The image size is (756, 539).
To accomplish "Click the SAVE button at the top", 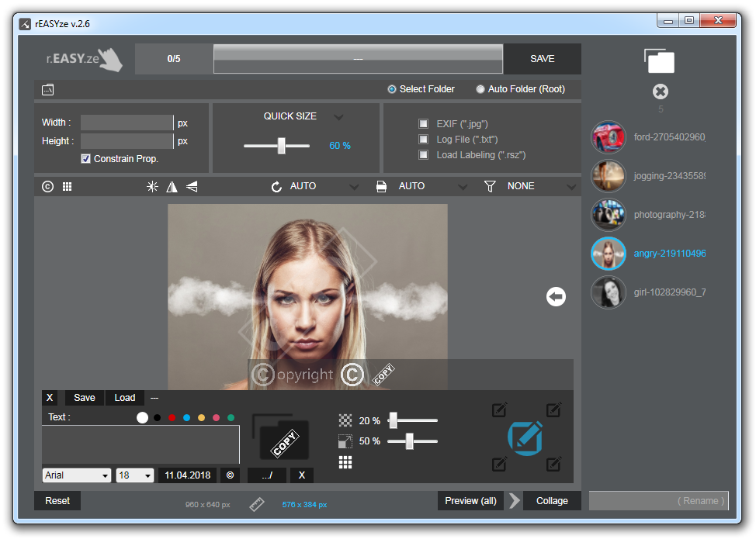I will tap(542, 59).
